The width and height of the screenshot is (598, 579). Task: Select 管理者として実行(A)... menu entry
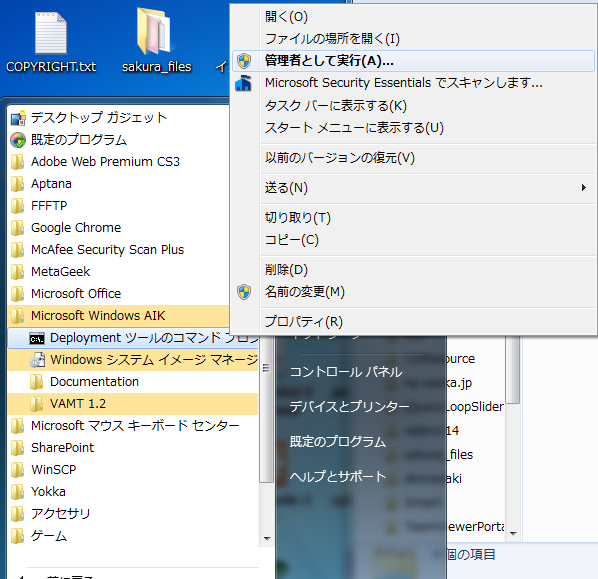(413, 61)
